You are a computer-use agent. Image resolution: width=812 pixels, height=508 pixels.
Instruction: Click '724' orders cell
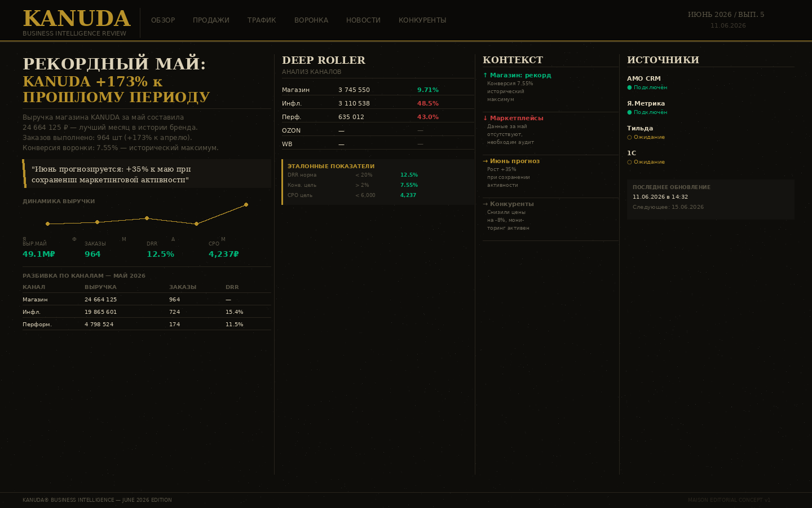point(175,312)
